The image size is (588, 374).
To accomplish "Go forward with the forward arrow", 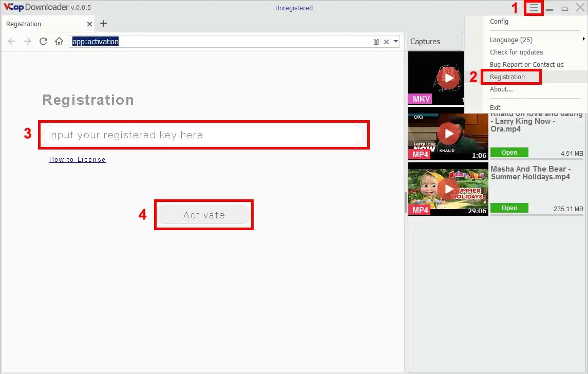I will pos(27,41).
